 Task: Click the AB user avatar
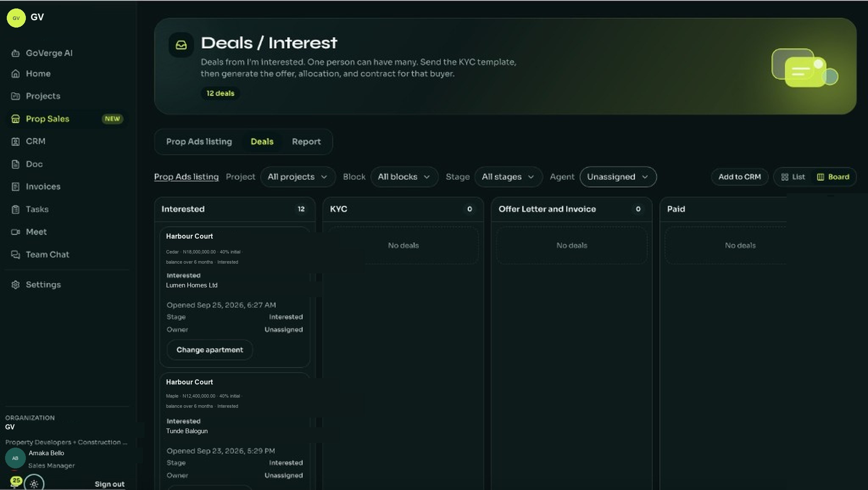pyautogui.click(x=15, y=458)
